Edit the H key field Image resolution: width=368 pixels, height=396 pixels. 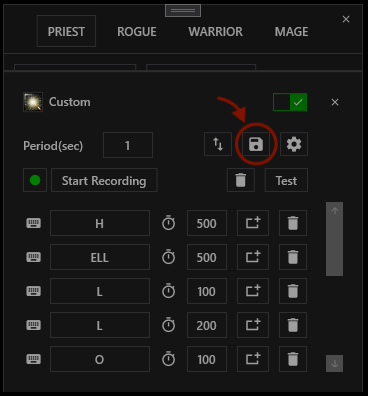click(x=100, y=223)
